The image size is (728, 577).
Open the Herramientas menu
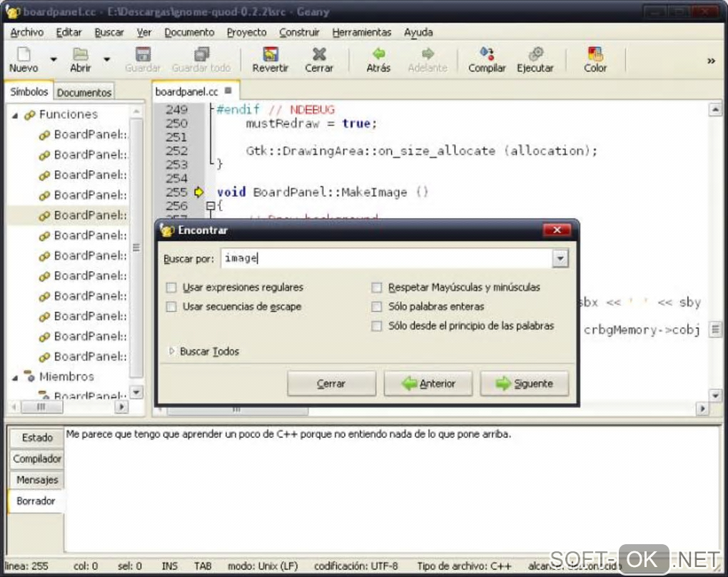pyautogui.click(x=362, y=33)
